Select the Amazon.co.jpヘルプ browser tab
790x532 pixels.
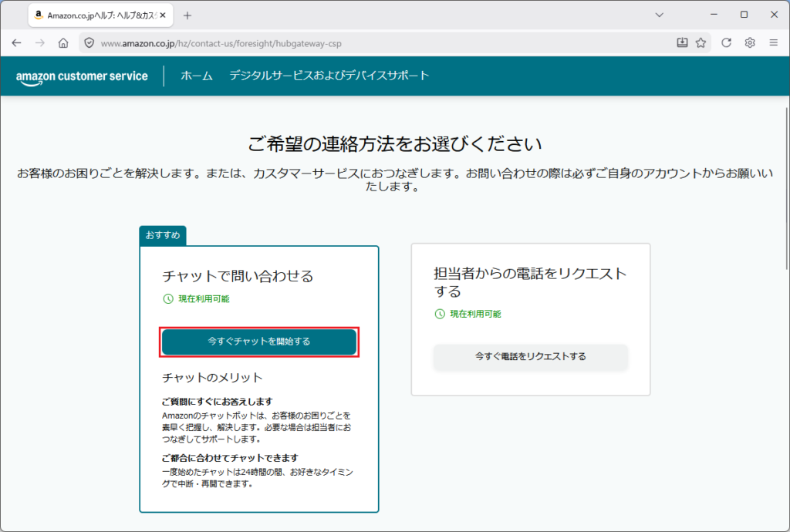coord(101,15)
